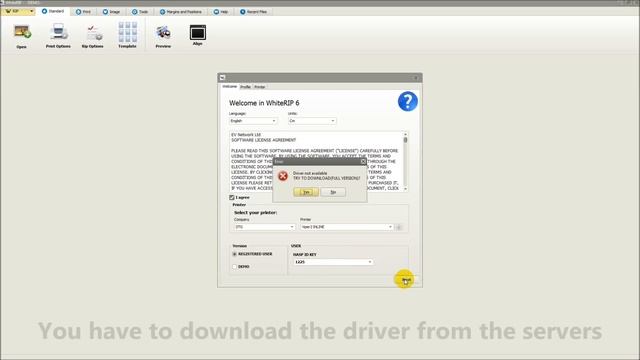
Task: Open the RIP application menu dropdown
Action: coord(18,11)
